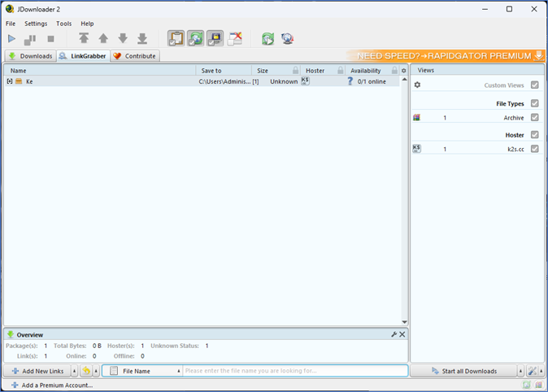Move selected package to bottom arrow
Screen dimensions: 548x392
[142, 38]
